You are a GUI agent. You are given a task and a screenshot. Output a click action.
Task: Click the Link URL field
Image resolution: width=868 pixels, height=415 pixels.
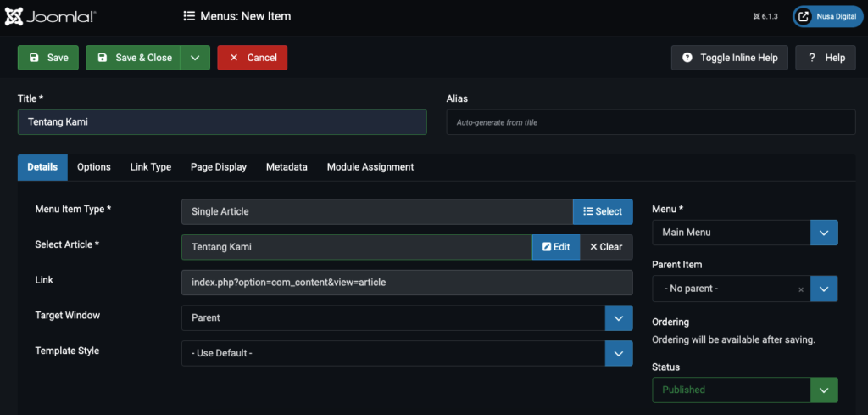[x=407, y=283]
